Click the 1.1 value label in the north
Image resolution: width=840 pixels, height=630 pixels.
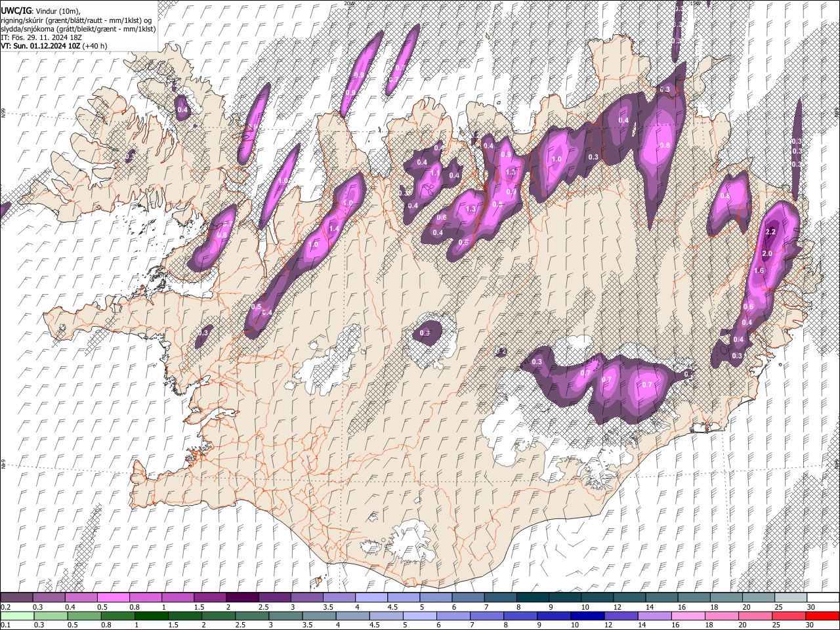click(x=435, y=173)
